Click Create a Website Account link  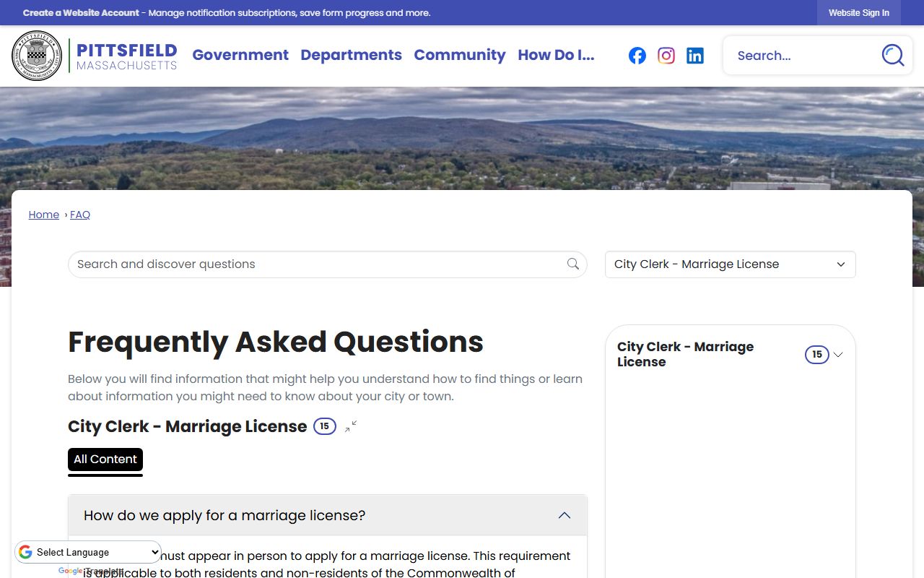pyautogui.click(x=81, y=13)
